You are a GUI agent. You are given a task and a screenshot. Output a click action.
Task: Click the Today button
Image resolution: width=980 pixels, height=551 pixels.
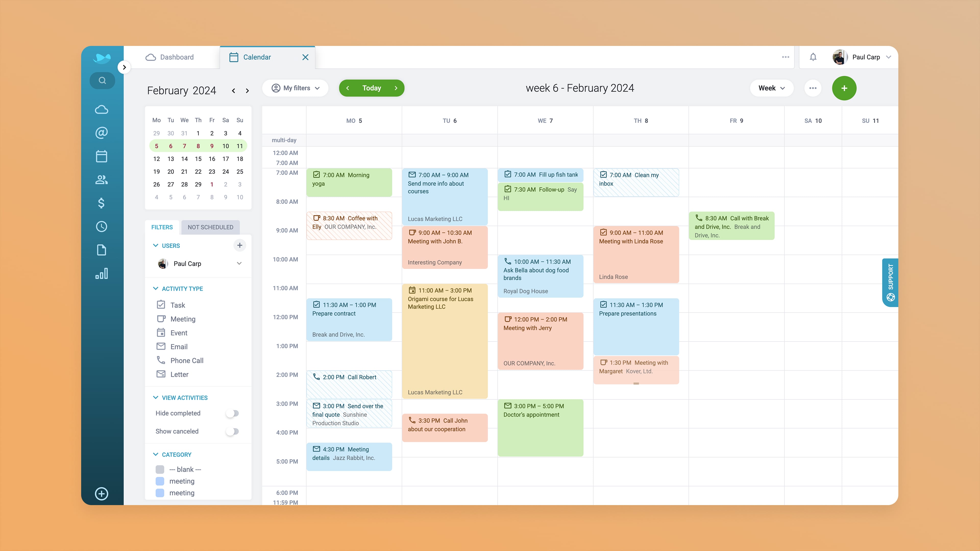(x=371, y=88)
